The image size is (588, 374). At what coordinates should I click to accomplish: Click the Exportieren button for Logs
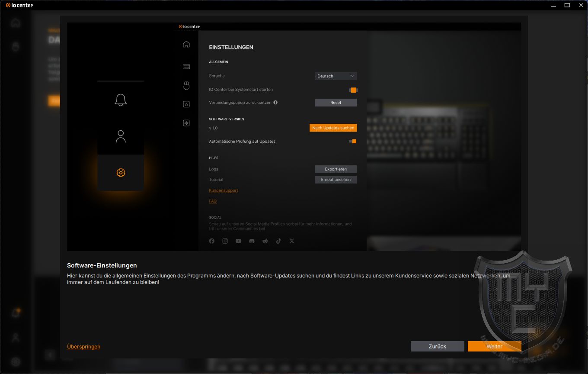[x=336, y=169]
